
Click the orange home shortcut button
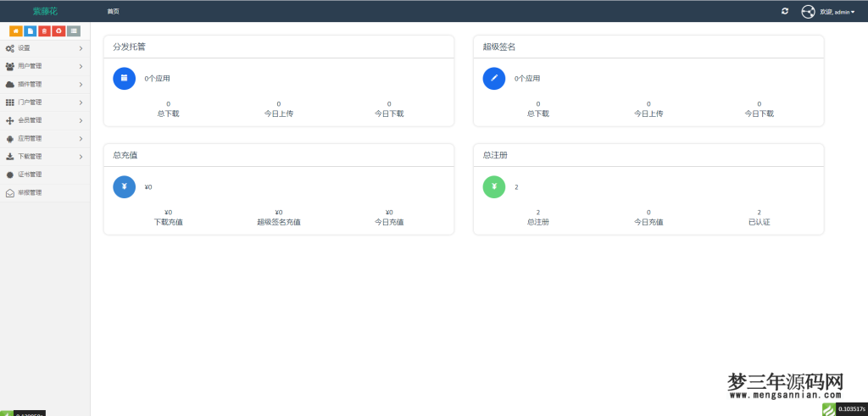pos(16,31)
